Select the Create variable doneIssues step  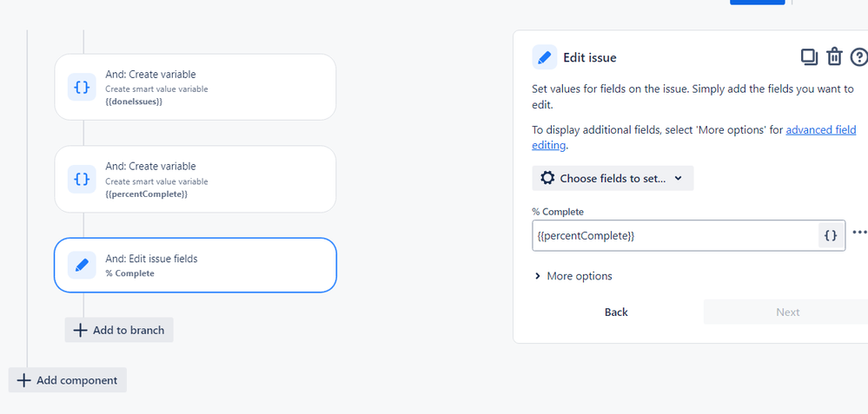tap(195, 87)
